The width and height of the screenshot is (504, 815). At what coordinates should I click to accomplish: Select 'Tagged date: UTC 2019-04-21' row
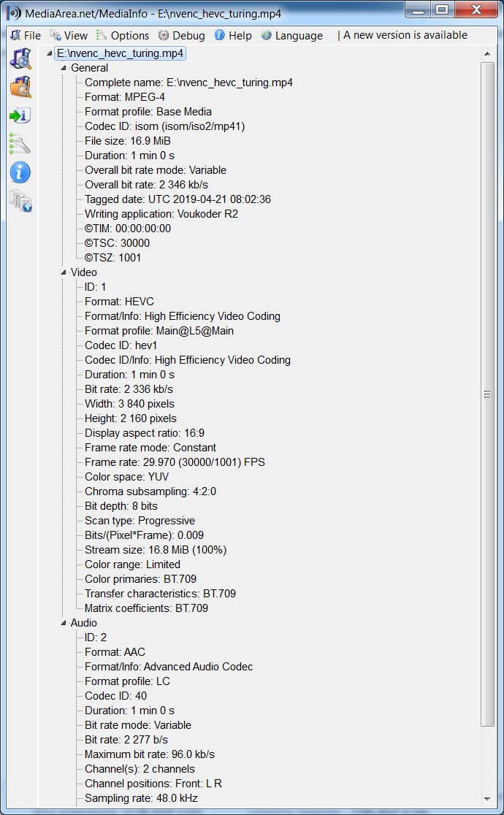tap(178, 199)
